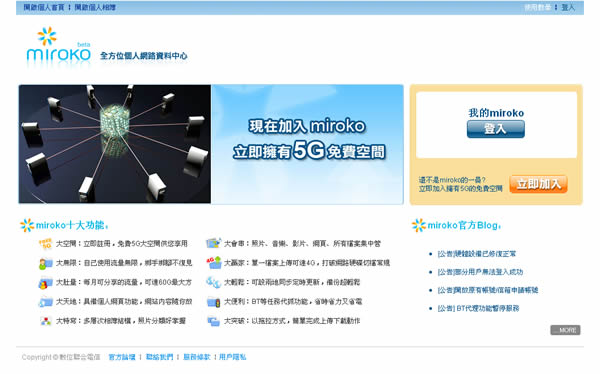Click the 大會串 media folder icon

(x=214, y=243)
